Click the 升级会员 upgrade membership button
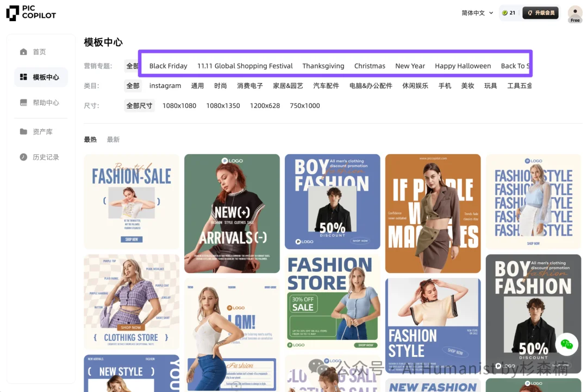 click(540, 12)
